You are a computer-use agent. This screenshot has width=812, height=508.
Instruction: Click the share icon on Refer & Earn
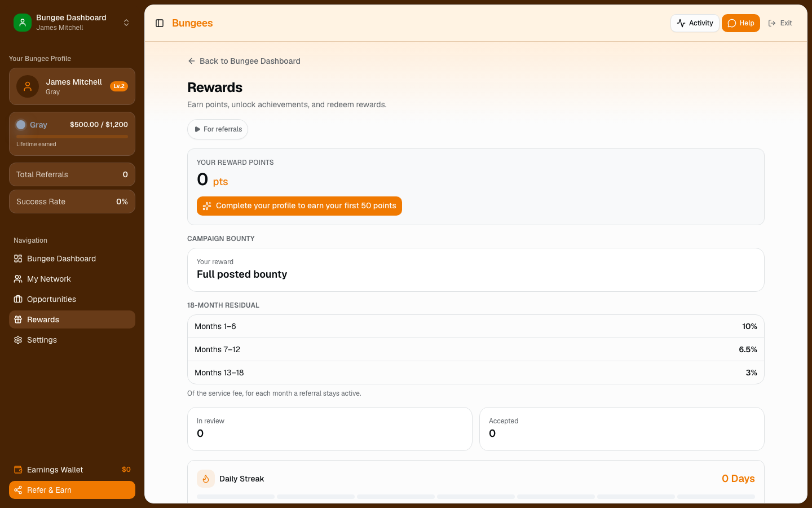tap(18, 490)
